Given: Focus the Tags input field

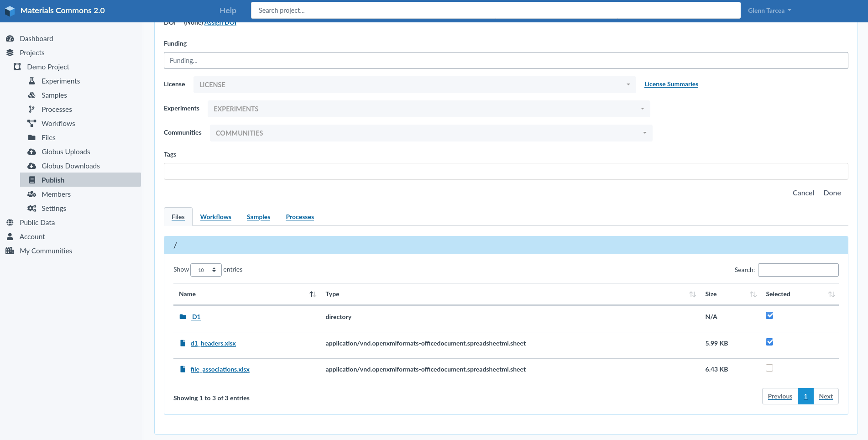Looking at the screenshot, I should (x=506, y=172).
